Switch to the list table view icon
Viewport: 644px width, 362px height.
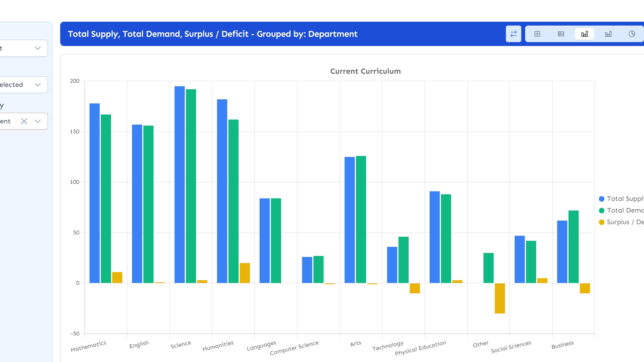click(x=561, y=34)
